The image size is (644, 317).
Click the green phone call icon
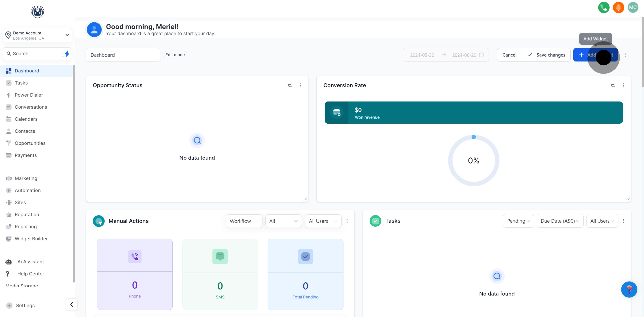[x=604, y=8]
